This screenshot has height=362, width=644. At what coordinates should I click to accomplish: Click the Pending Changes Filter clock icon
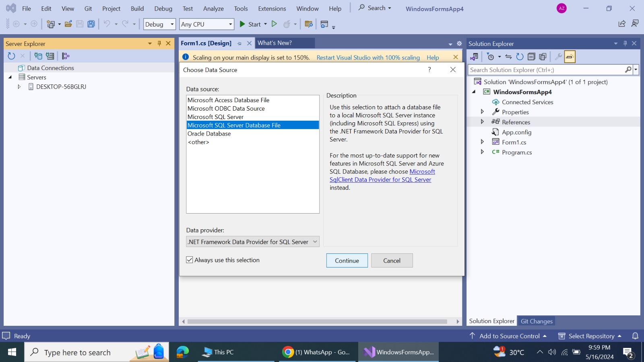[491, 57]
